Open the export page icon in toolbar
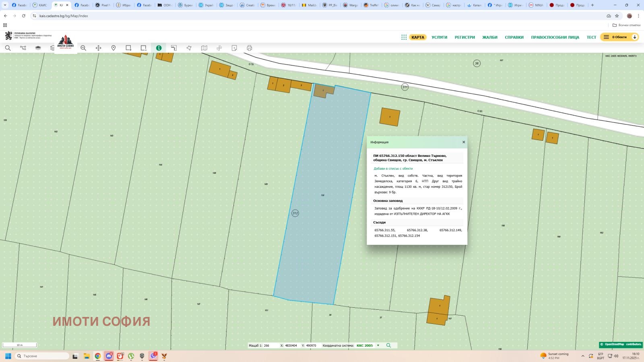Viewport: 644px width, 362px height. (234, 48)
